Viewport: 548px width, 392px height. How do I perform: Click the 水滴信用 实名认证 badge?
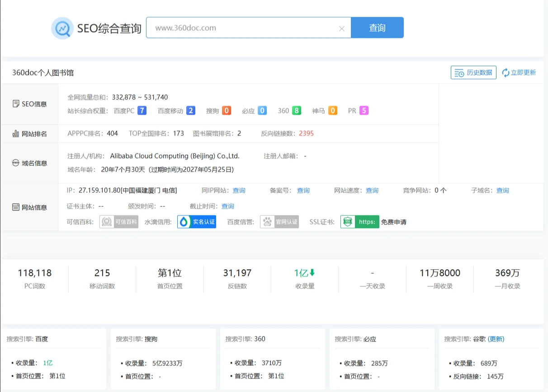(196, 222)
